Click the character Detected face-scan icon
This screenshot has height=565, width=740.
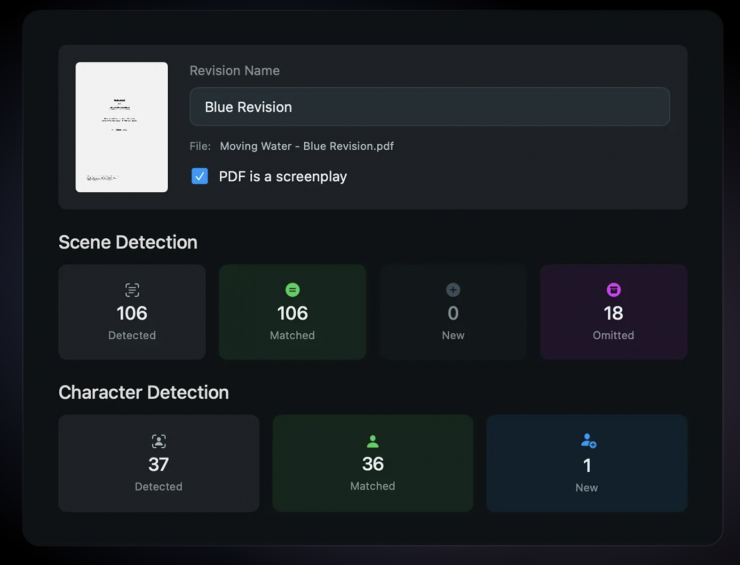pos(159,441)
